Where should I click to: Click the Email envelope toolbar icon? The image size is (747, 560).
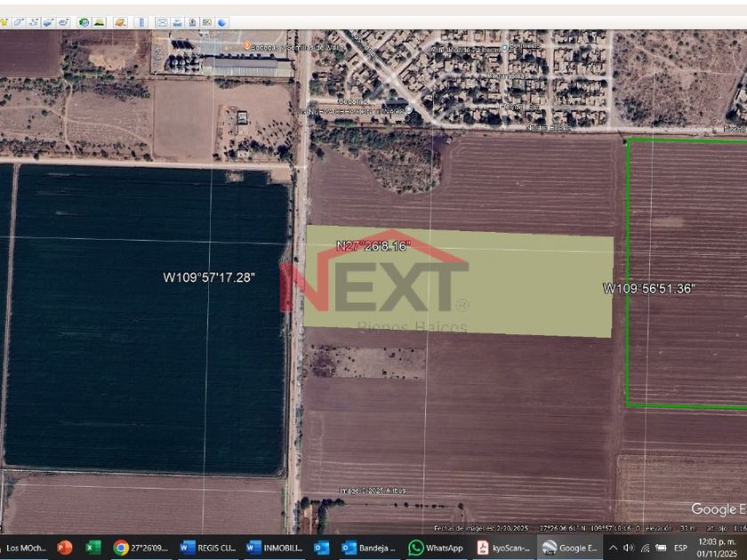tap(162, 22)
